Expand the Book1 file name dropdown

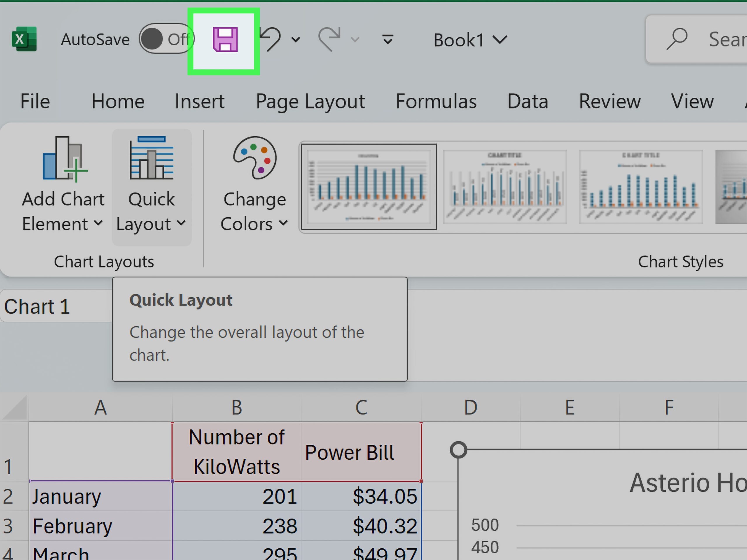[470, 40]
